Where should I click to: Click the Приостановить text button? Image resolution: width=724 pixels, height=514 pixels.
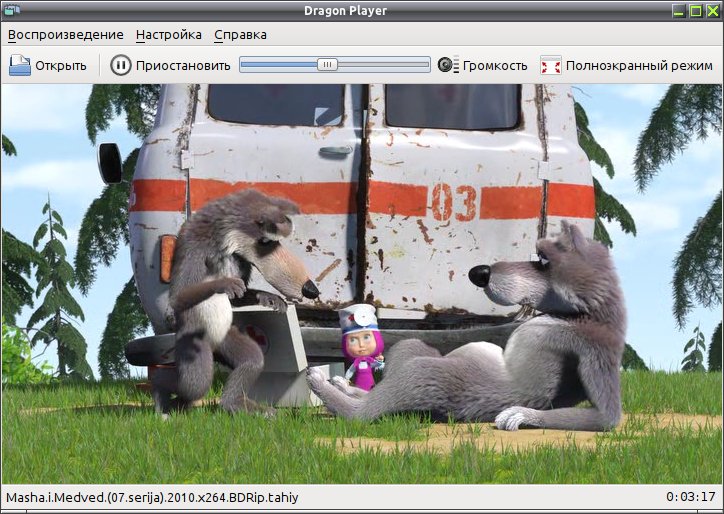pyautogui.click(x=183, y=66)
